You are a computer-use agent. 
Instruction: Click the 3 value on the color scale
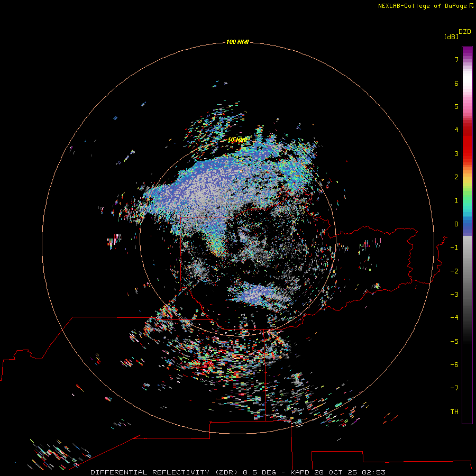(x=456, y=153)
